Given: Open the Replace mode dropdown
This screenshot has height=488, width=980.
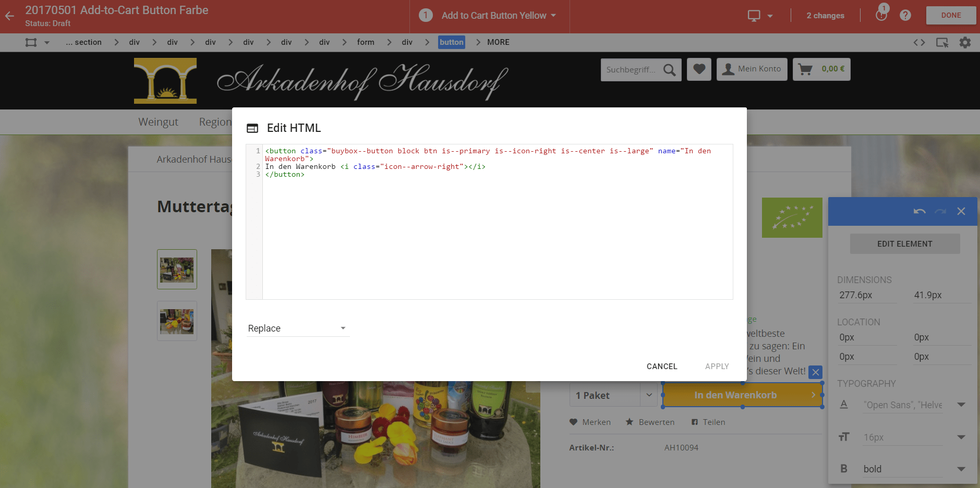Looking at the screenshot, I should (x=297, y=328).
